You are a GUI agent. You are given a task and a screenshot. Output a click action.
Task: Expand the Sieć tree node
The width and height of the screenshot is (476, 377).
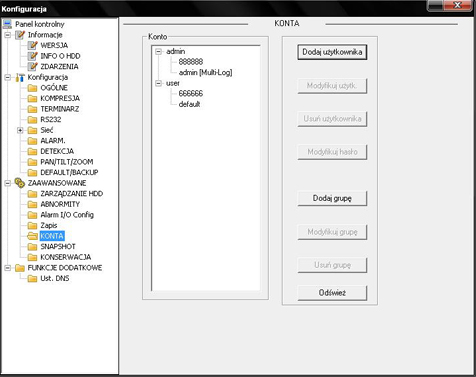[20, 130]
